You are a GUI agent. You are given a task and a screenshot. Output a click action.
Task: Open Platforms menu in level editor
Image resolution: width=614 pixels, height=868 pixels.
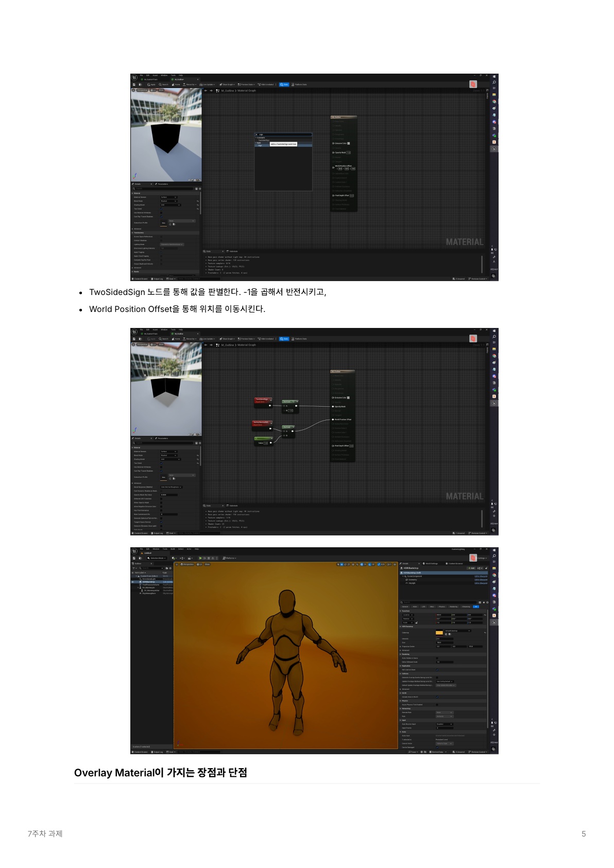230,558
